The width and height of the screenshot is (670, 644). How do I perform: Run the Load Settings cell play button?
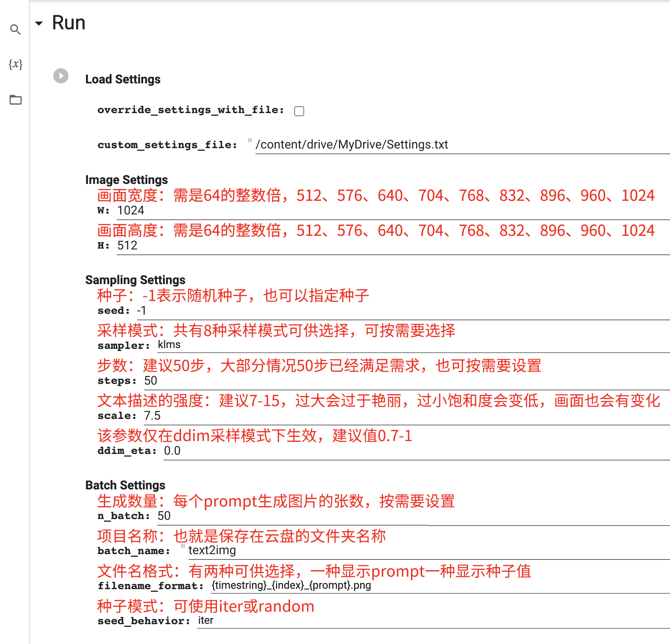click(61, 76)
